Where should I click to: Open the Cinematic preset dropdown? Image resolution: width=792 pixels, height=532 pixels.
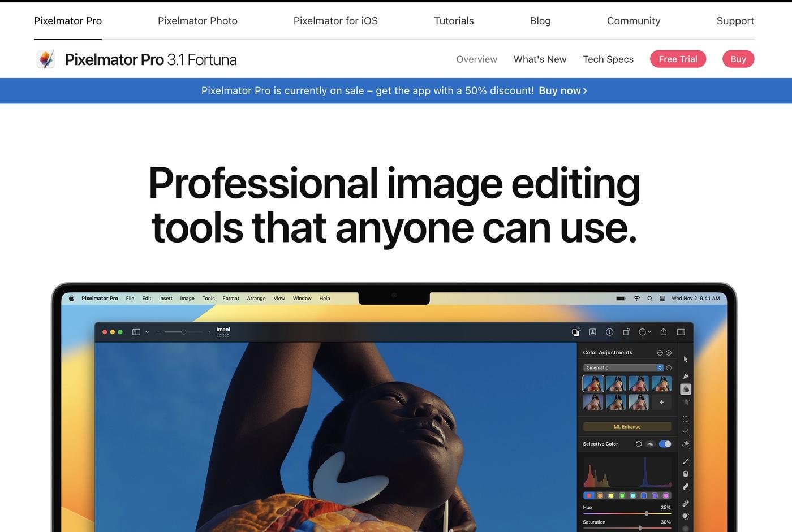[x=623, y=367]
